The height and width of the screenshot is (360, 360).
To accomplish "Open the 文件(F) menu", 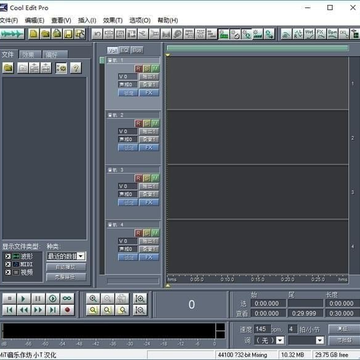I will click(9, 20).
